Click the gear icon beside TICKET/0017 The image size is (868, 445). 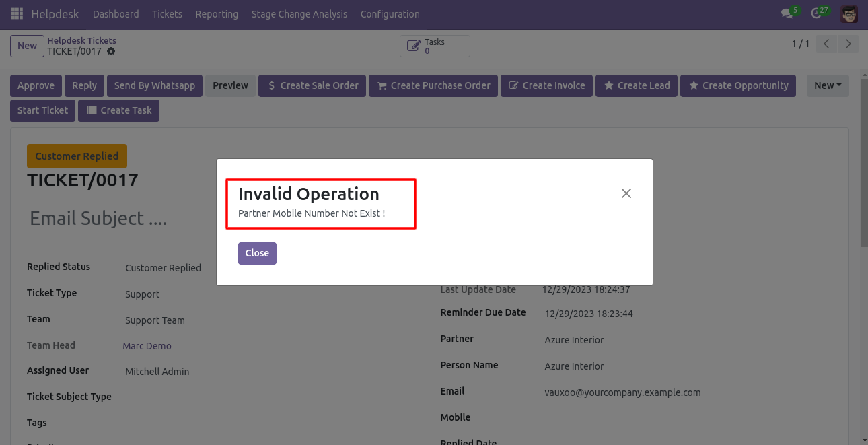point(111,51)
